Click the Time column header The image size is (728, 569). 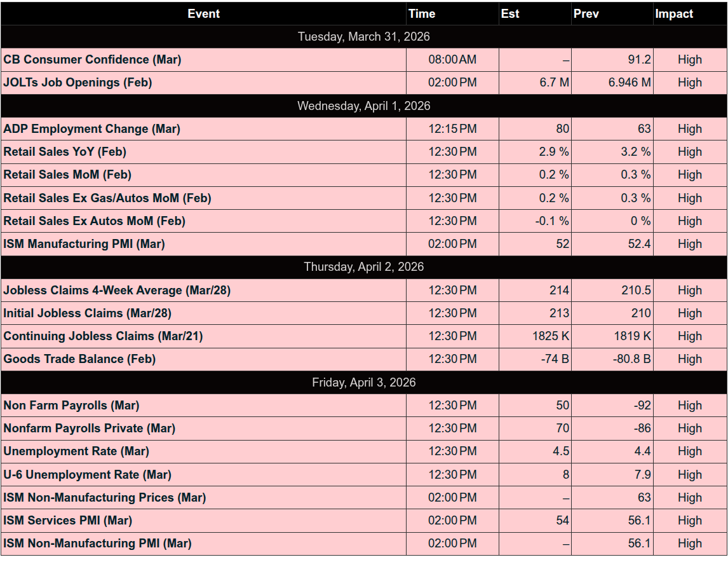pos(422,13)
